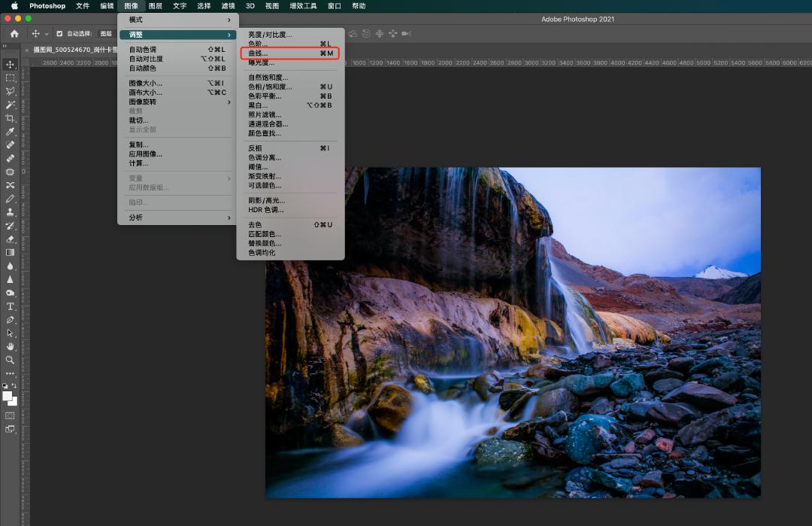
Task: Close the open document tab
Action: pos(28,50)
